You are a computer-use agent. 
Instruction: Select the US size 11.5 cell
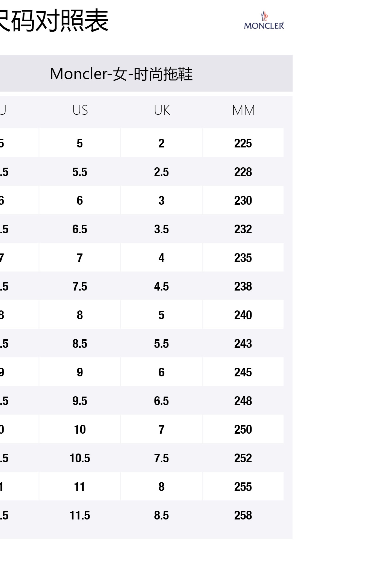point(80,515)
